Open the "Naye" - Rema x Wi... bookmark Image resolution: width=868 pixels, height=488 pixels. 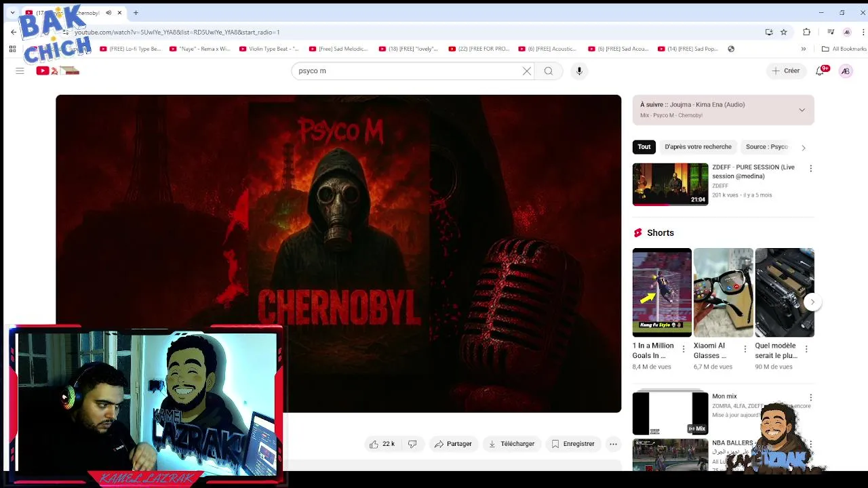coord(200,49)
